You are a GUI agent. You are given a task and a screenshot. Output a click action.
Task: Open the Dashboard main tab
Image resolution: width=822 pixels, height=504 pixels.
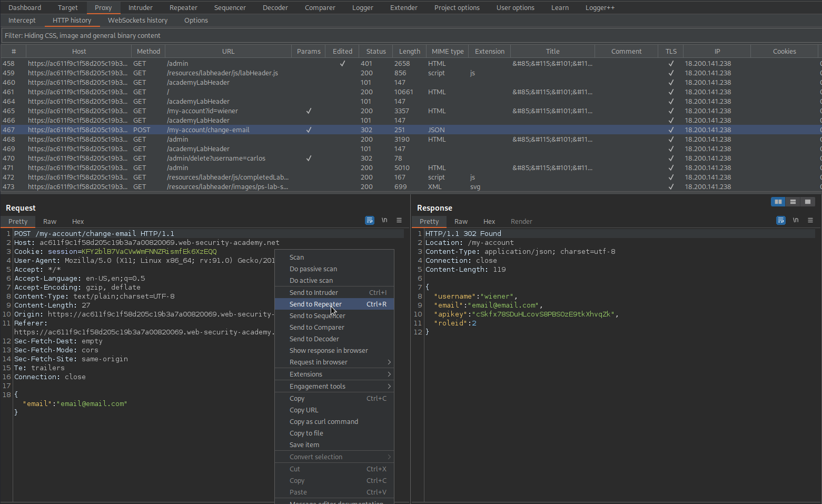point(25,7)
